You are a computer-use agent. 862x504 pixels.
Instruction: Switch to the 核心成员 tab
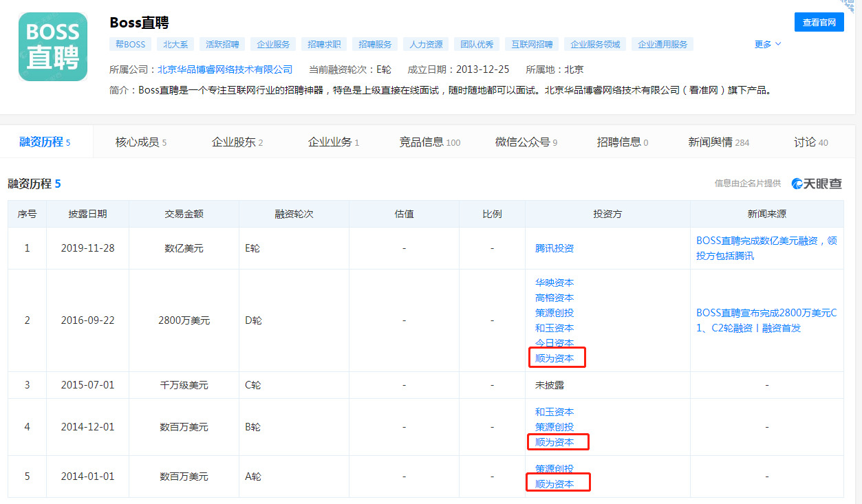pyautogui.click(x=141, y=142)
